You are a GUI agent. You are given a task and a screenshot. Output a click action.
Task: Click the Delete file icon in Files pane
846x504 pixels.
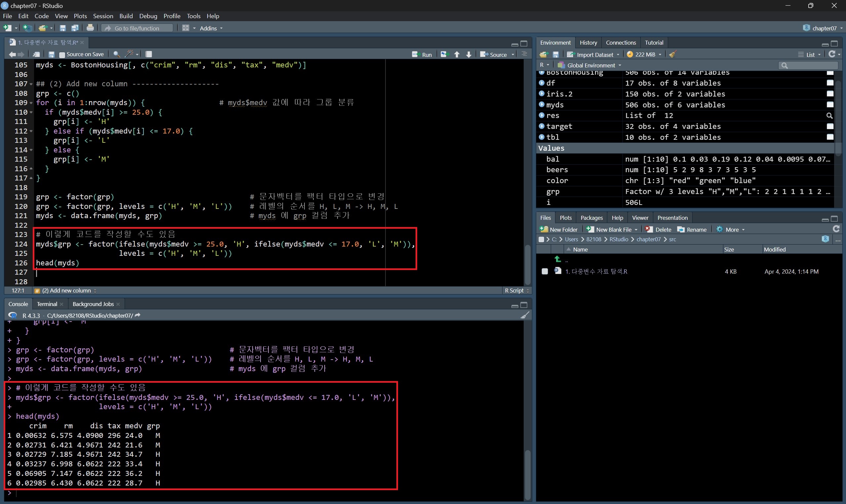[x=658, y=230]
